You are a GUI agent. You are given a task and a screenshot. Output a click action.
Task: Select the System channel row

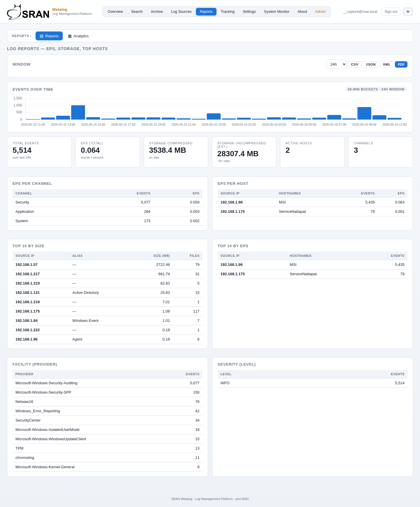107,221
